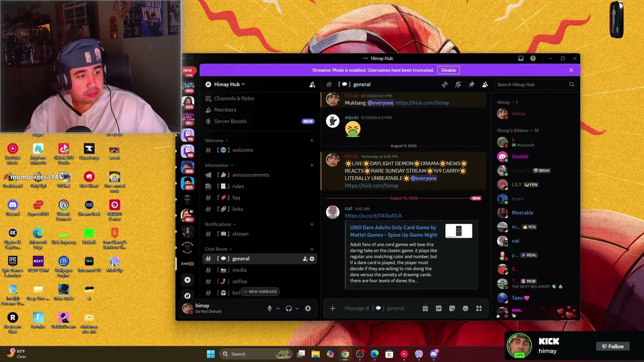Open pinned messages in the general channel

pyautogui.click(x=471, y=84)
